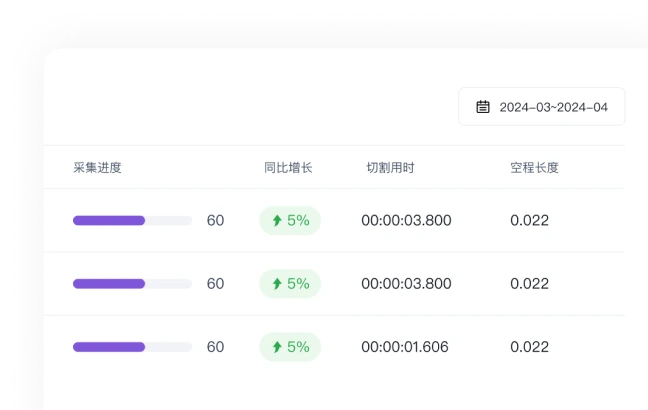The height and width of the screenshot is (410, 648).
Task: Click the 0.022 value in first row
Action: (x=529, y=221)
